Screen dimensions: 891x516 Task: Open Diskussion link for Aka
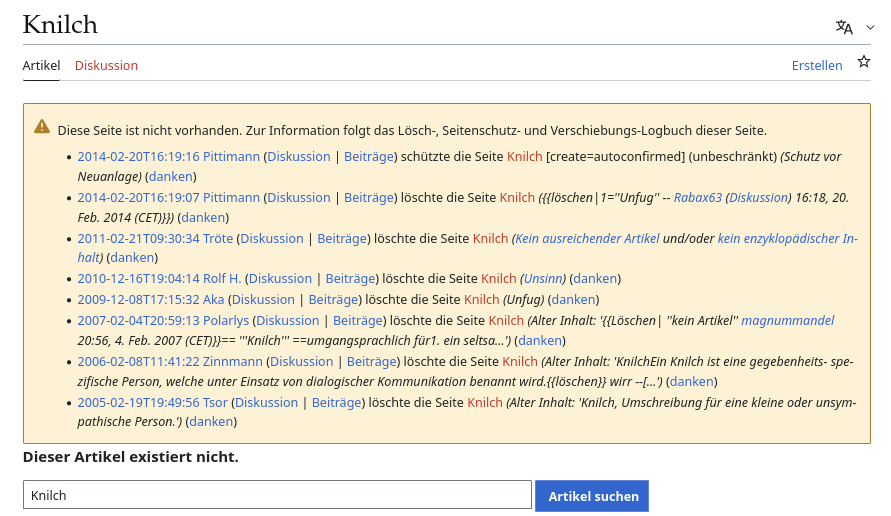click(x=263, y=299)
